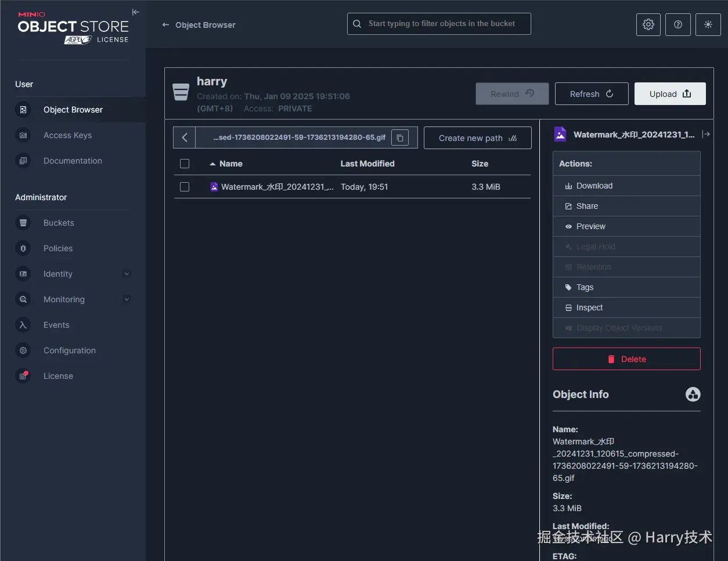Open Object Browser in the sidebar
This screenshot has width=728, height=561.
(x=73, y=110)
